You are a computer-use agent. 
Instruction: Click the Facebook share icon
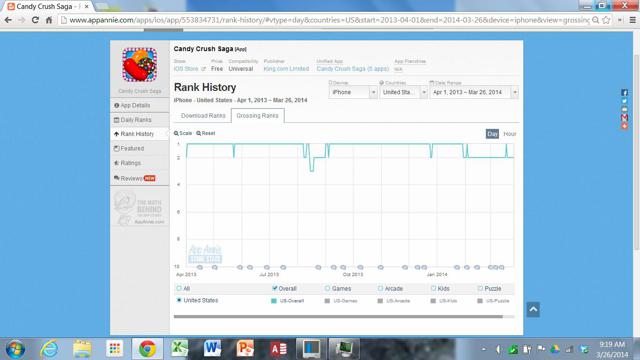coord(624,93)
